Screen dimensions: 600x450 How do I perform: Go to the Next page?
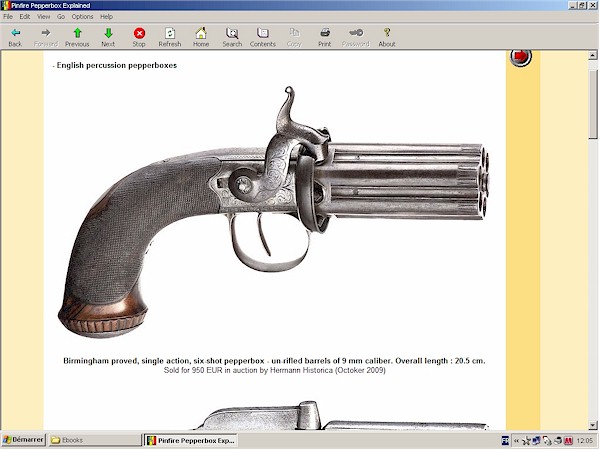(x=108, y=38)
